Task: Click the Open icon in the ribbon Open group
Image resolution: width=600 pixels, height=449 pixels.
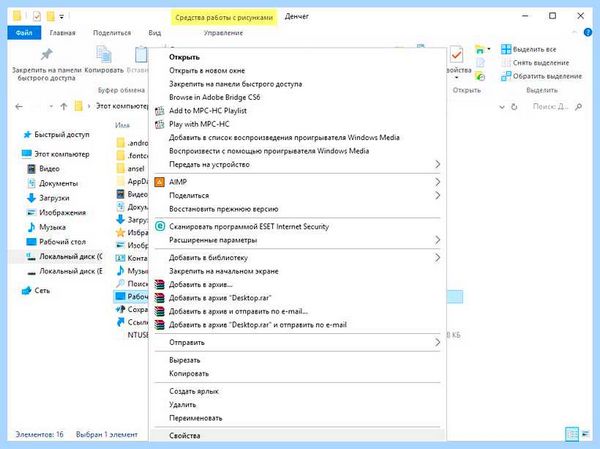Action: (x=479, y=49)
